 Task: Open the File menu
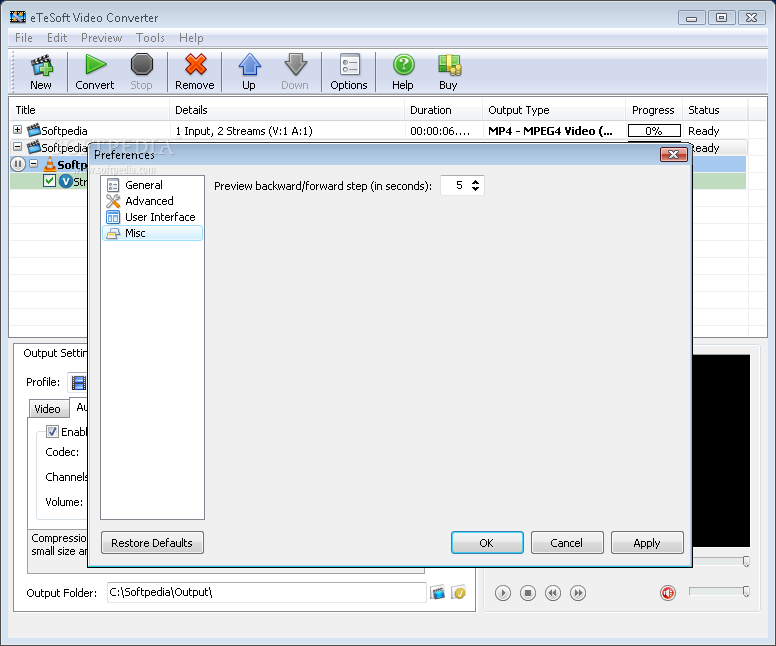[24, 38]
